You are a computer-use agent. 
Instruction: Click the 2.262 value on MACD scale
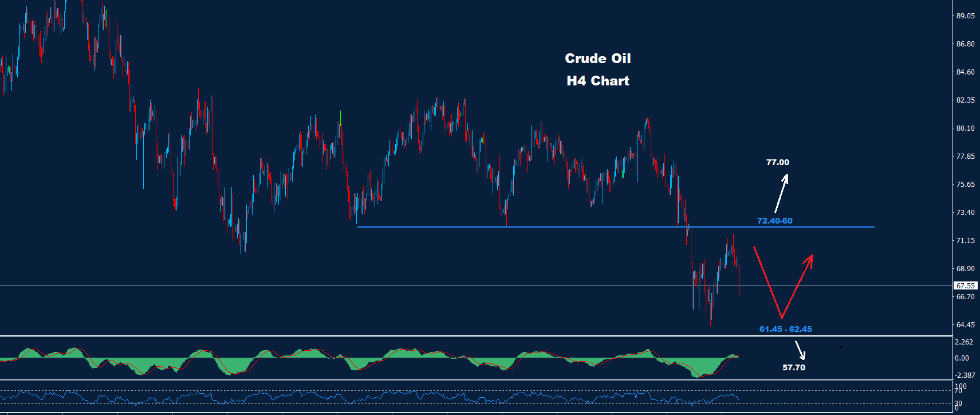[963, 342]
